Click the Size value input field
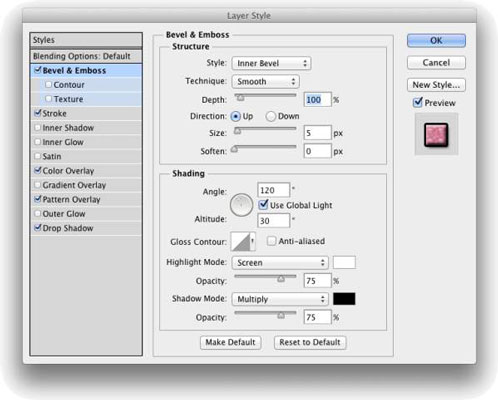 [317, 133]
